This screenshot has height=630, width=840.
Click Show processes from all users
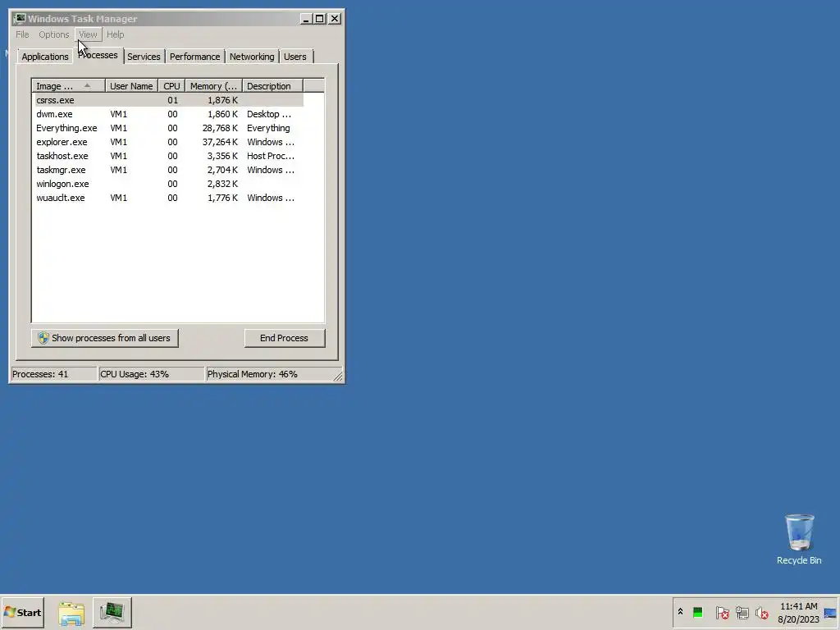(x=104, y=338)
